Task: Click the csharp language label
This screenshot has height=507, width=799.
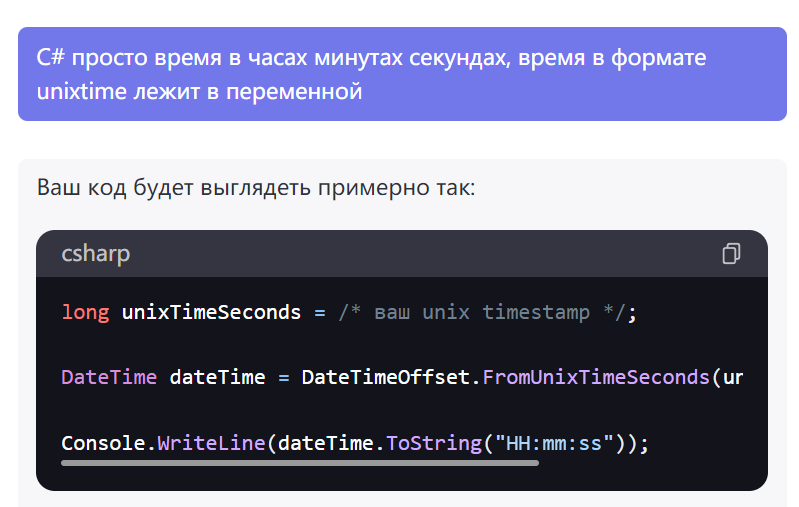Action: (96, 254)
